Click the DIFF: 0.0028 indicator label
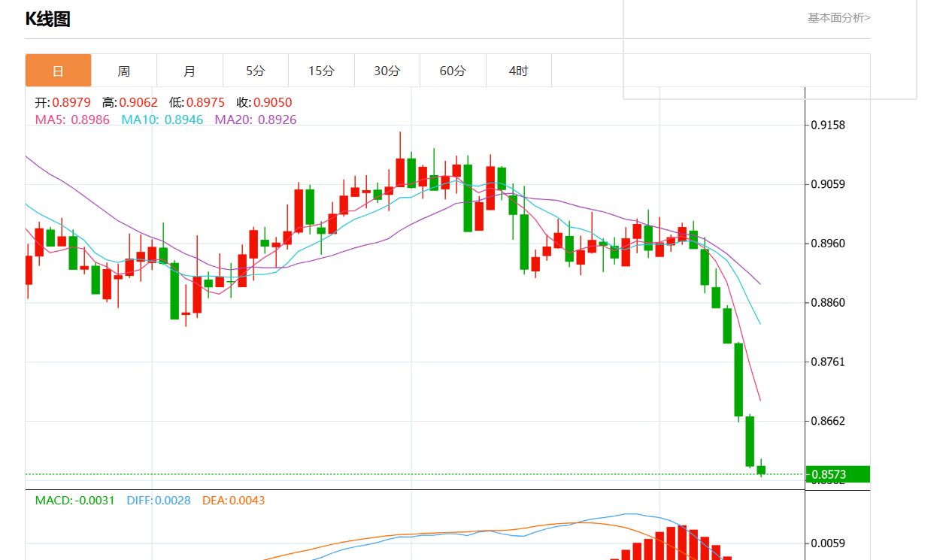Viewport: 949px width, 560px height. point(159,500)
